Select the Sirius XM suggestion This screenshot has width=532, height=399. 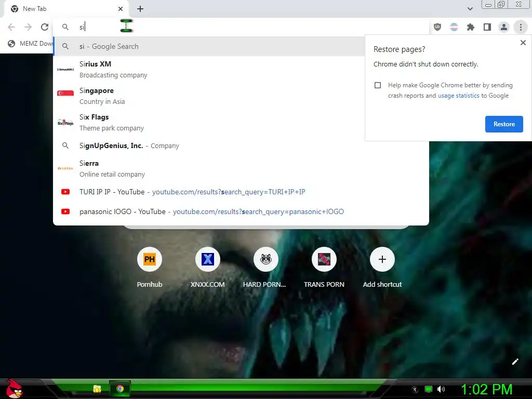209,70
